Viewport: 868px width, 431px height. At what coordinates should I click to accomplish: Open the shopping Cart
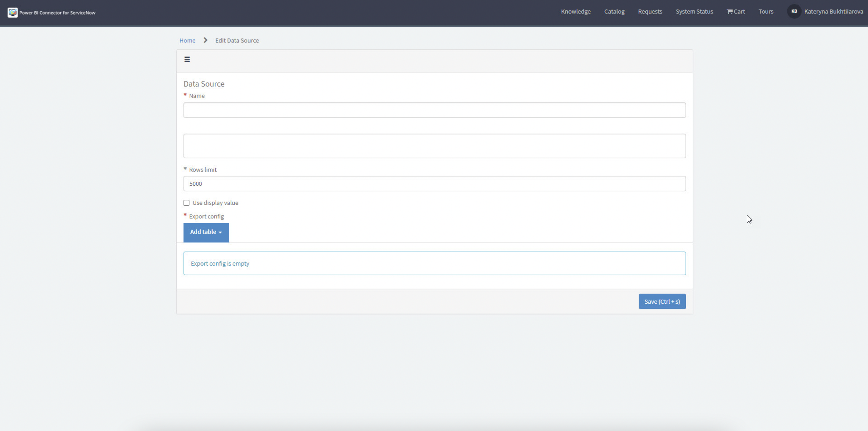click(x=736, y=11)
